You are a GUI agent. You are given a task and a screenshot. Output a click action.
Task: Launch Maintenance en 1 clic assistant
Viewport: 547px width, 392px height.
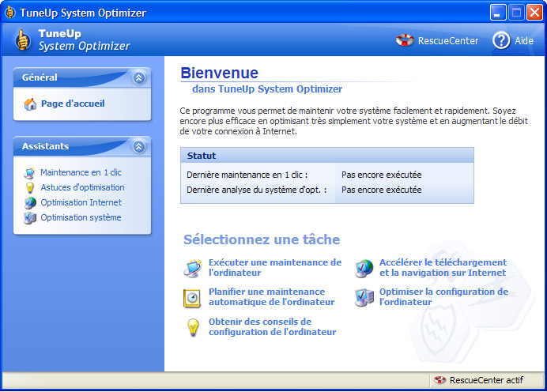81,172
